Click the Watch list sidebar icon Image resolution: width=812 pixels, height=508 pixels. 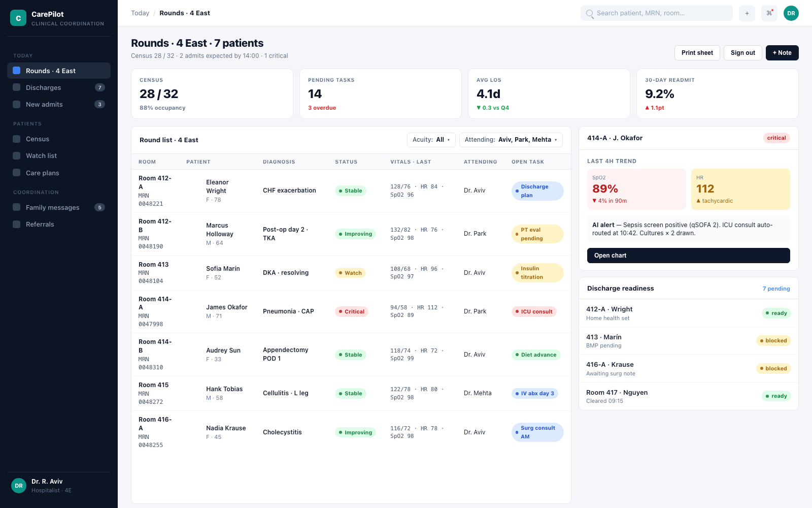point(17,155)
